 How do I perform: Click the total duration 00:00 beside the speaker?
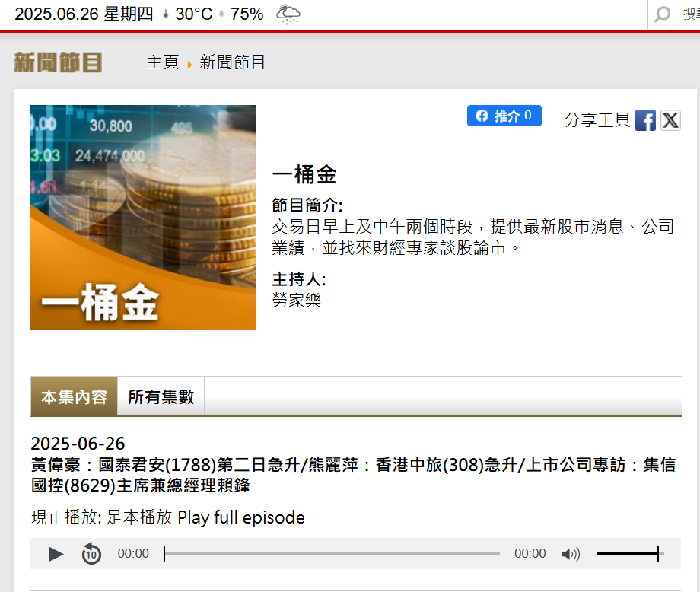click(x=530, y=554)
